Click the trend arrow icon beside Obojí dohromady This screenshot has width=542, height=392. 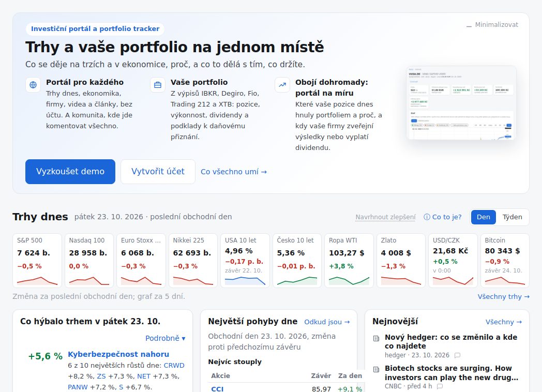tap(282, 85)
